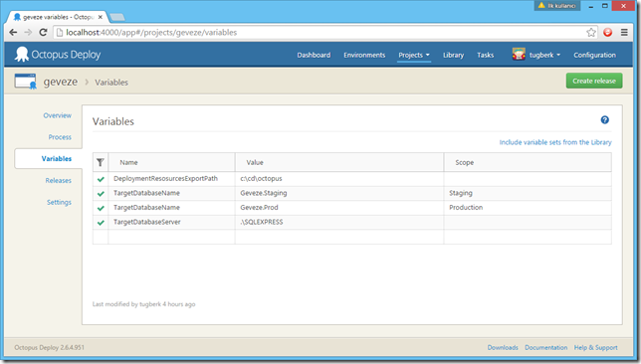Click the tugberk user avatar
641x364 pixels.
(x=519, y=55)
